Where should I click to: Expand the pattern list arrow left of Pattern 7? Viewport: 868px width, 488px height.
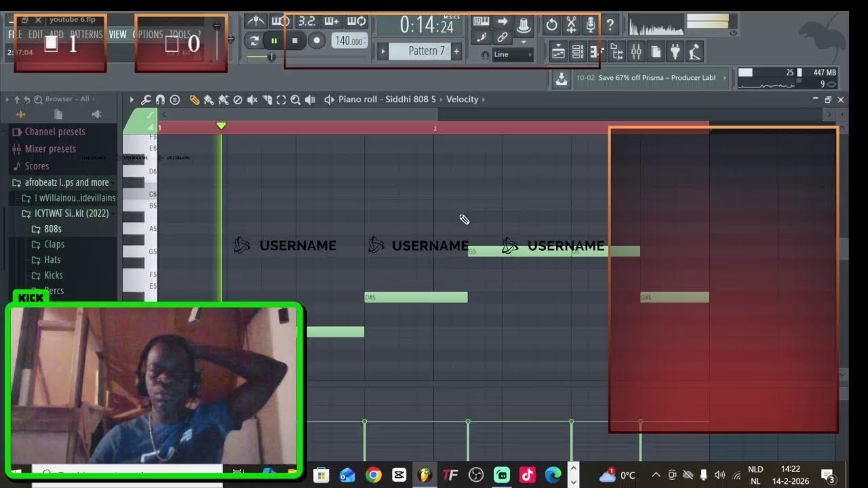click(x=383, y=51)
